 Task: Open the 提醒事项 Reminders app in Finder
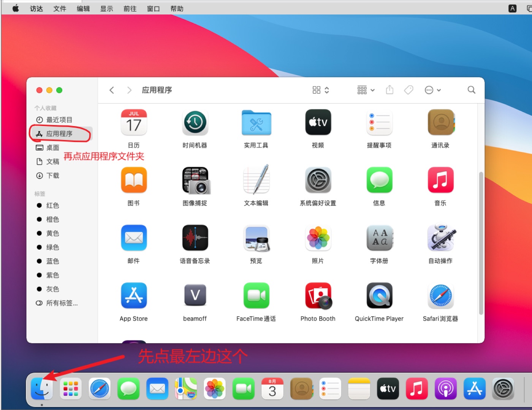pyautogui.click(x=379, y=122)
